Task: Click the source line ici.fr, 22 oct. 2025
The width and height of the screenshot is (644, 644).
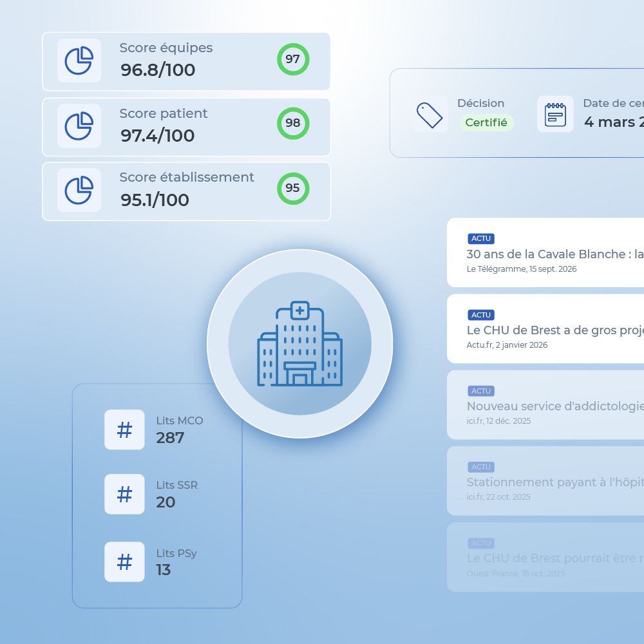Action: click(x=498, y=497)
